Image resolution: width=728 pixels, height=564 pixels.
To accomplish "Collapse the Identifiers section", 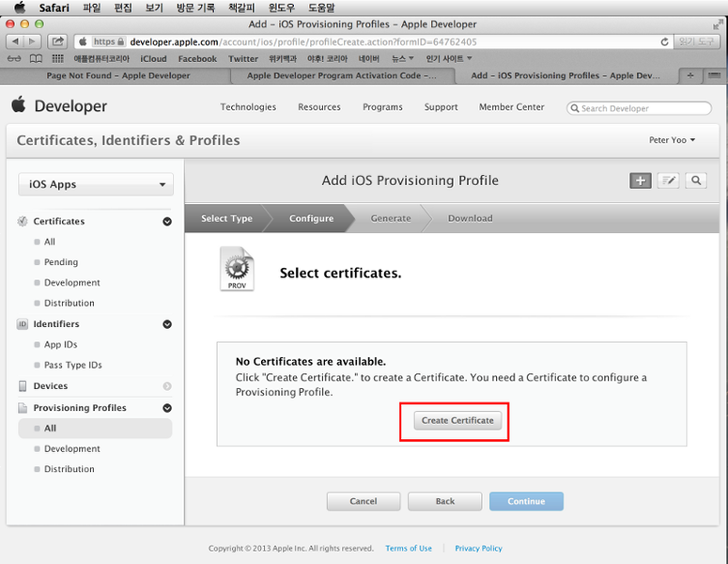I will point(167,324).
